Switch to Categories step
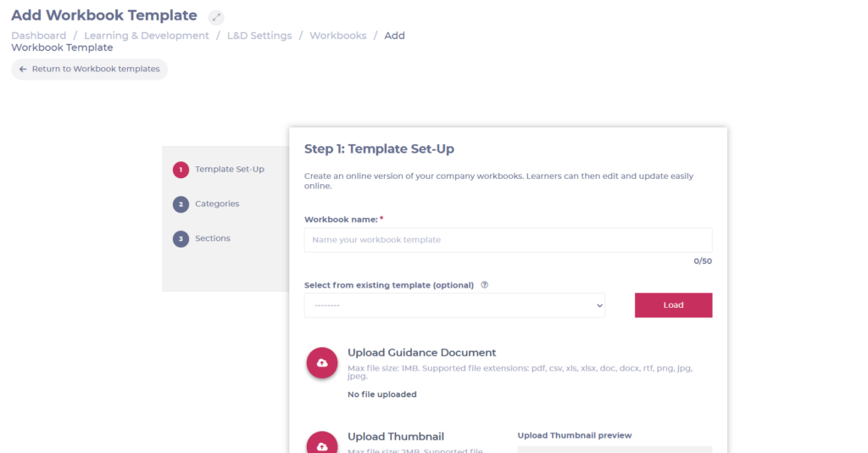This screenshot has height=453, width=868. (217, 204)
